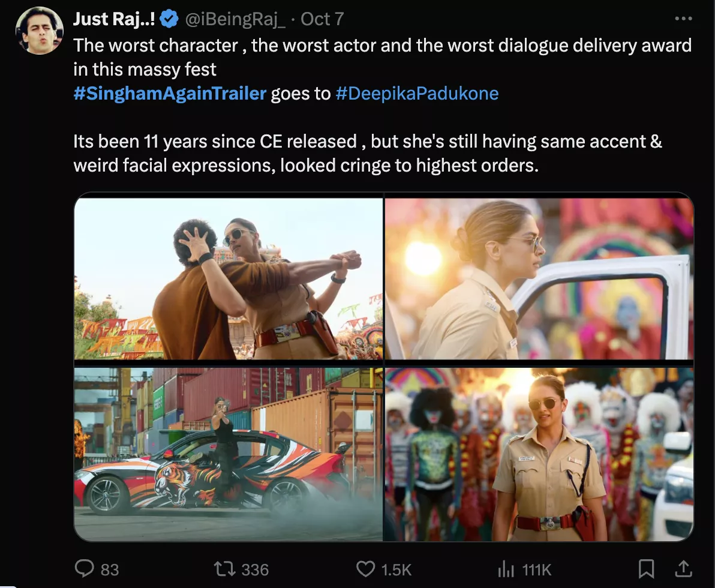Viewport: 715px width, 588px height.
Task: Click the share upload arrow icon
Action: point(683,568)
